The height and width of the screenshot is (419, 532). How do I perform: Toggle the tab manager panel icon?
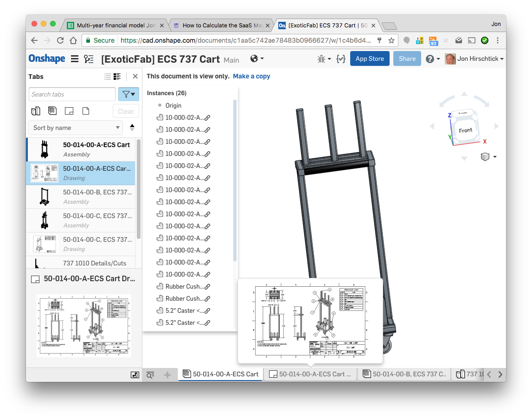135,374
